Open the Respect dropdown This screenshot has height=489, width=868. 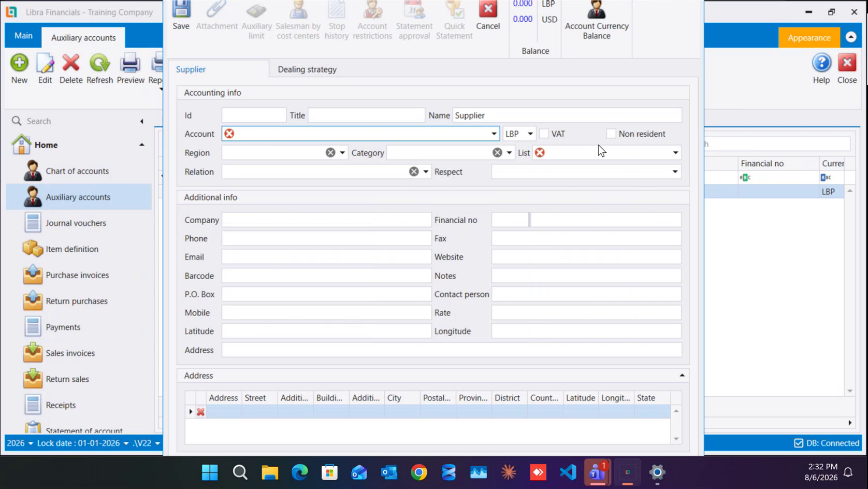click(675, 171)
